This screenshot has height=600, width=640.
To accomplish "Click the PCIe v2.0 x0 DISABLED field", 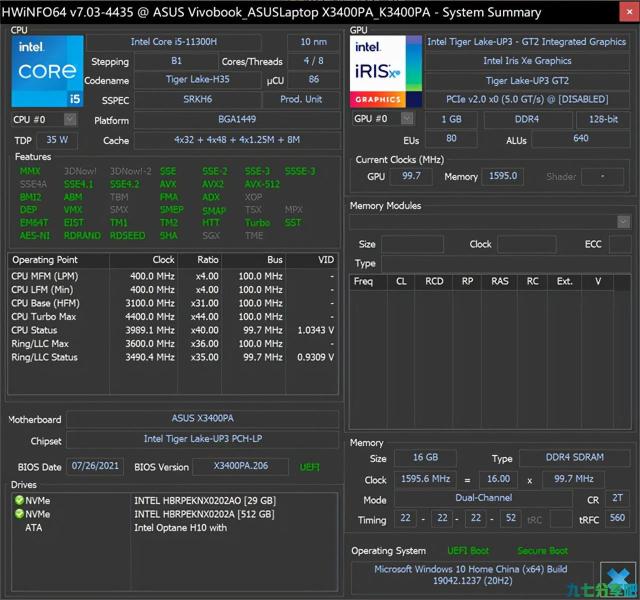I will (x=527, y=99).
